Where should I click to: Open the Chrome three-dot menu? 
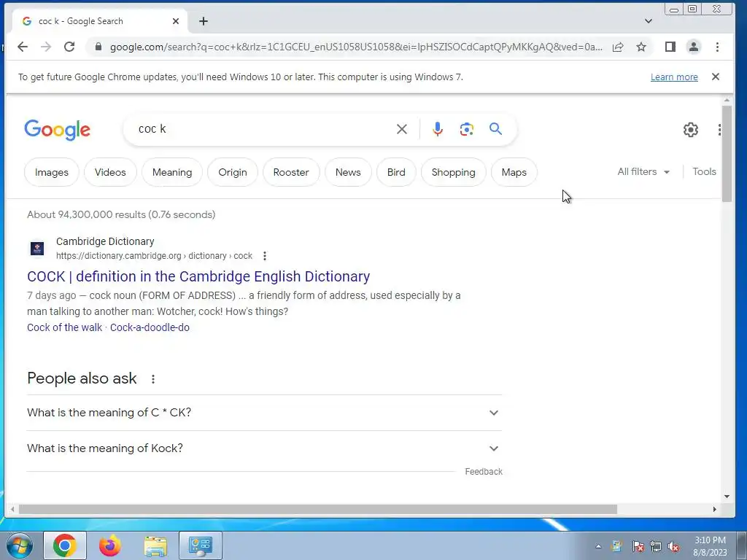point(718,47)
